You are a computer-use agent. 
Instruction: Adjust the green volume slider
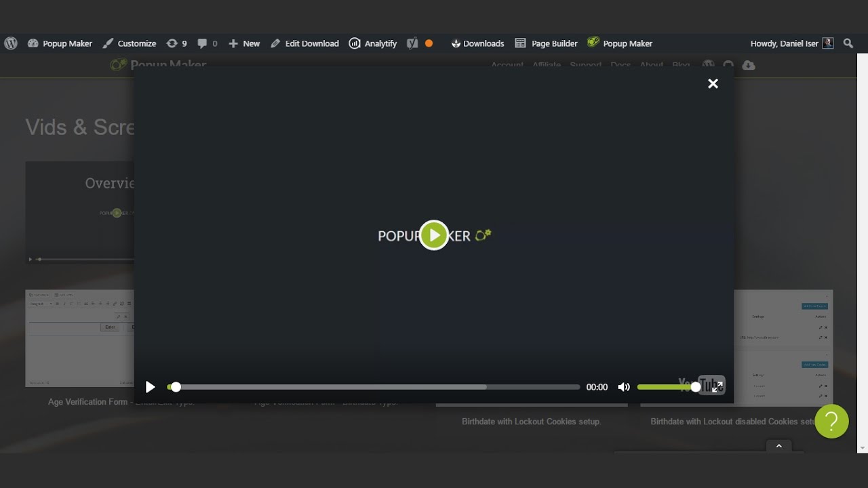tap(666, 387)
